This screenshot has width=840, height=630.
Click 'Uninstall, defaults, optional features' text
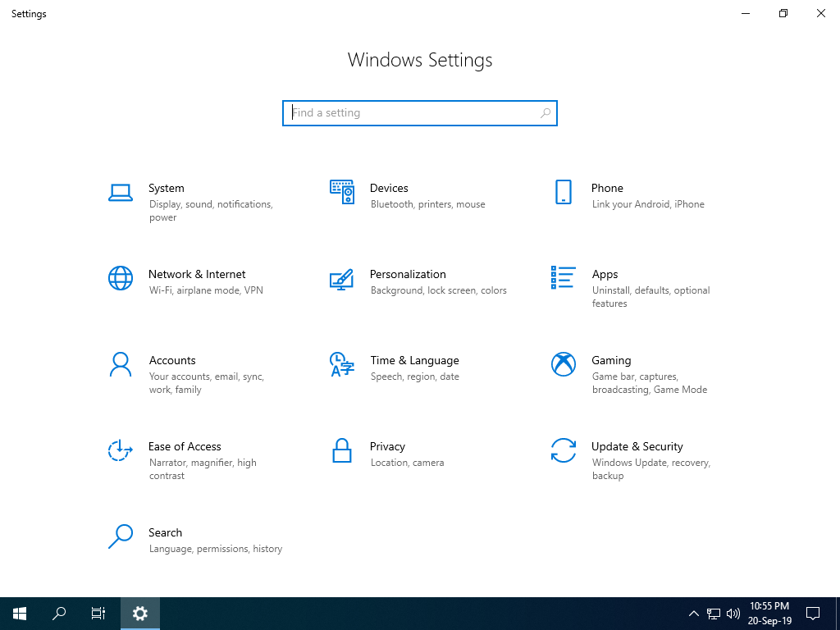[651, 297]
